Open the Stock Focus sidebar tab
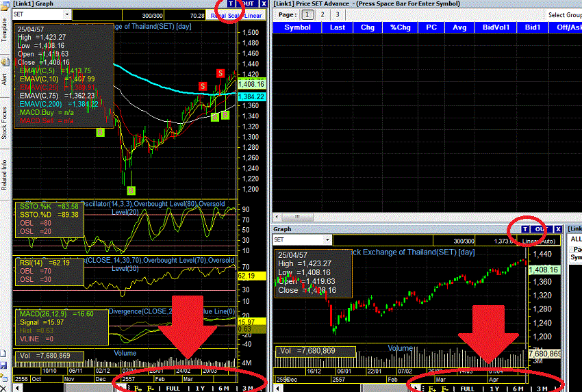Viewport: 582px width, 392px height. click(5, 123)
